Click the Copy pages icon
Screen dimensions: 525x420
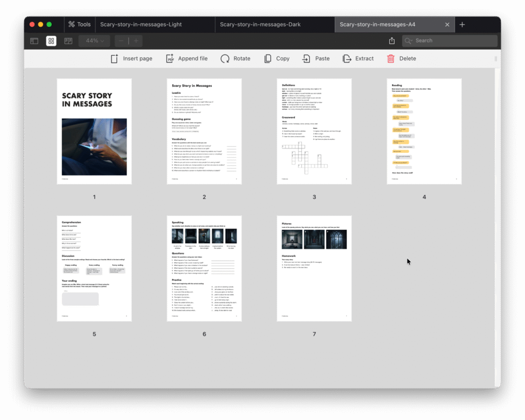click(x=268, y=59)
